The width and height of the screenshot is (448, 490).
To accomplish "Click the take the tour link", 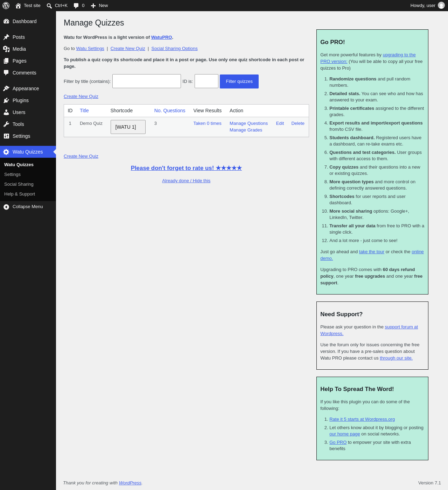I will [x=372, y=252].
